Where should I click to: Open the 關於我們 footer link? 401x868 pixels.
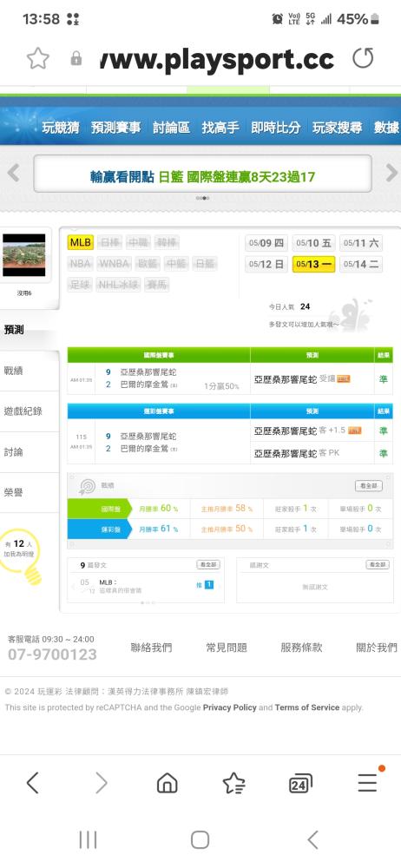[x=377, y=648]
